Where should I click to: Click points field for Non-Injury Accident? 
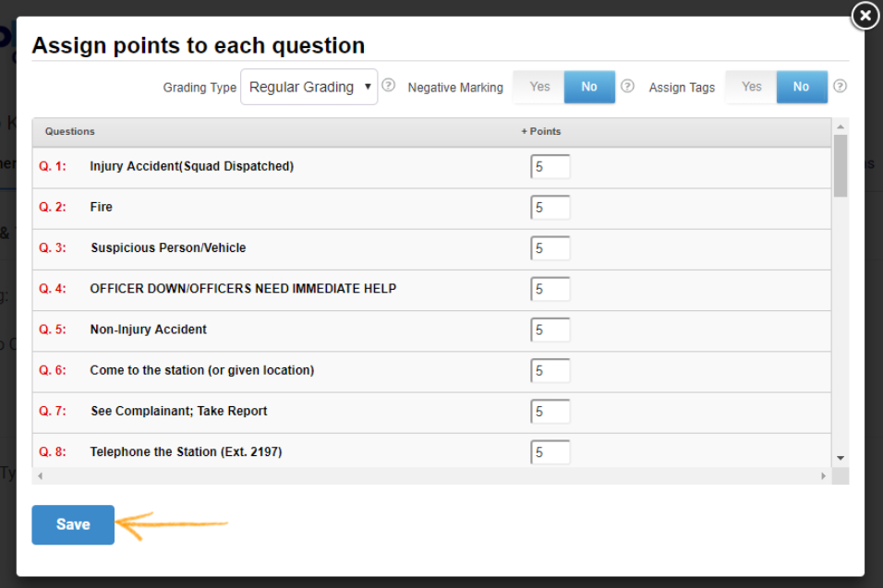pos(550,330)
